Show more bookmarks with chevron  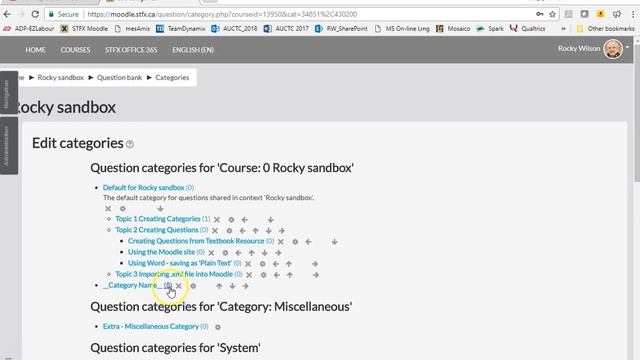563,29
